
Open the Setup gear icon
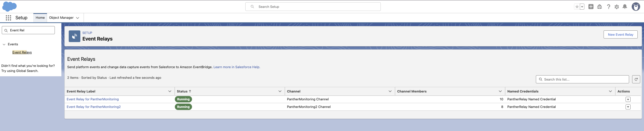tap(617, 7)
